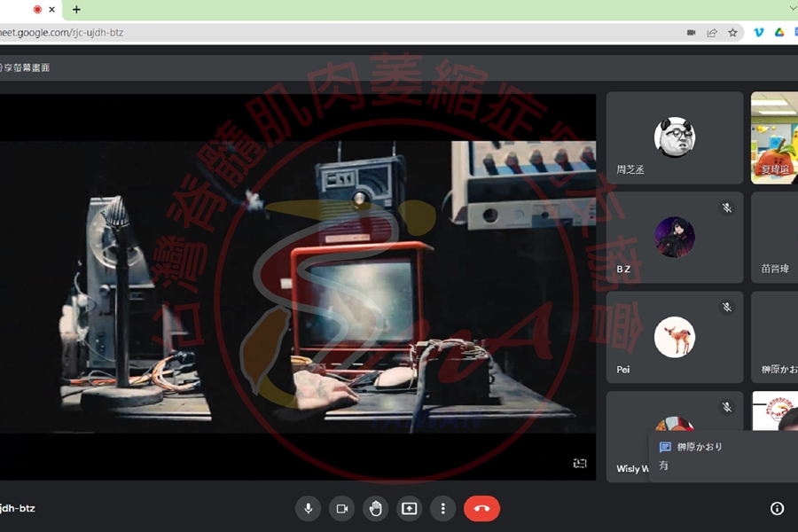Select the Pei participant tile
This screenshot has width=798, height=532.
point(675,337)
